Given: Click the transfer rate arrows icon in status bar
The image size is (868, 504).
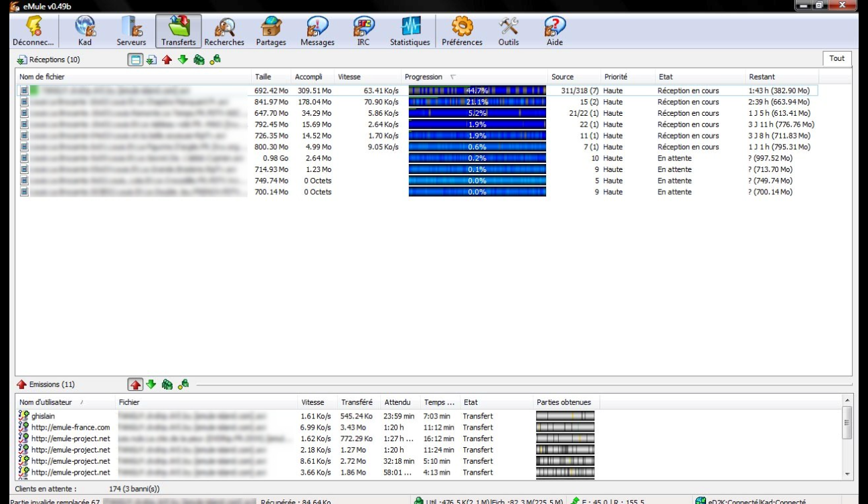Looking at the screenshot, I should [576, 501].
